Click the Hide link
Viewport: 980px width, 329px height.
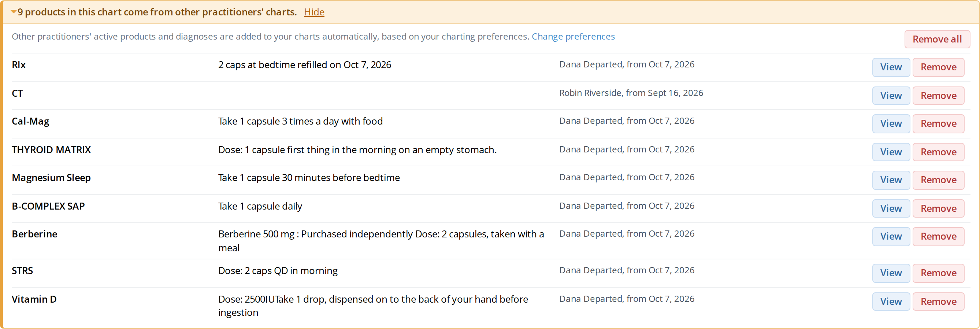point(314,12)
